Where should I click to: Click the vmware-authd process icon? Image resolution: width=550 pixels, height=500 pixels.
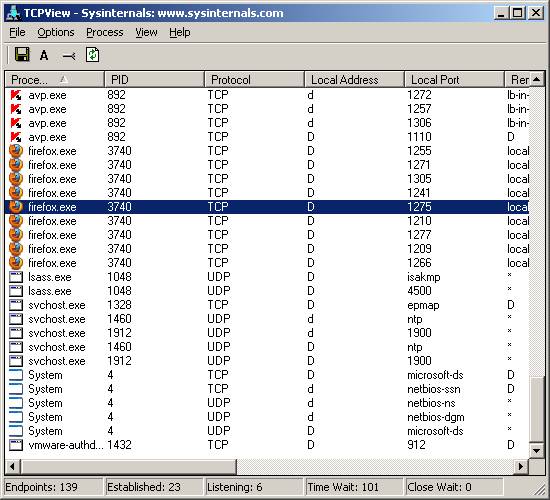coord(16,445)
